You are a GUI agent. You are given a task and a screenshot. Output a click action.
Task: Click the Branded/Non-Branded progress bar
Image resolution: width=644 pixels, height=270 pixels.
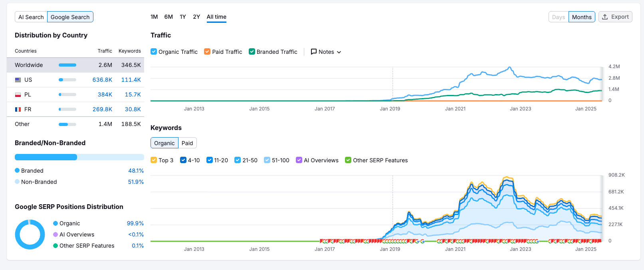(x=79, y=157)
